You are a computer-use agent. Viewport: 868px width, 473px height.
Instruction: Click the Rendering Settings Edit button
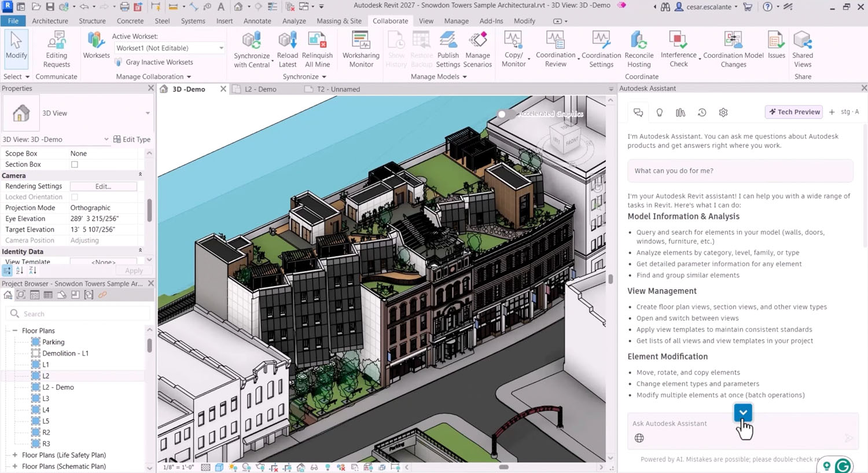click(103, 186)
